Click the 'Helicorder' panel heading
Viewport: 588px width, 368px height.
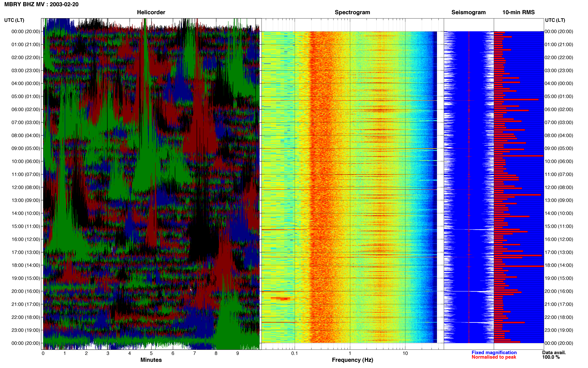tap(151, 12)
